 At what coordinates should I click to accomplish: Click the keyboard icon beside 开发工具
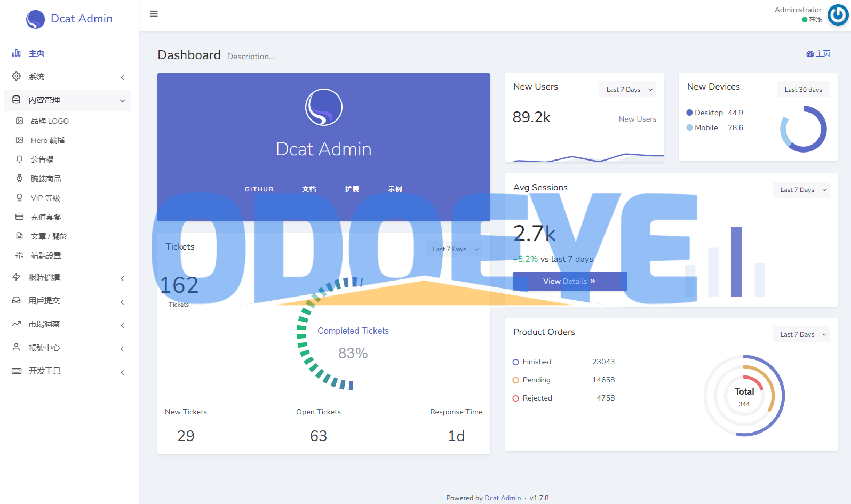[17, 371]
